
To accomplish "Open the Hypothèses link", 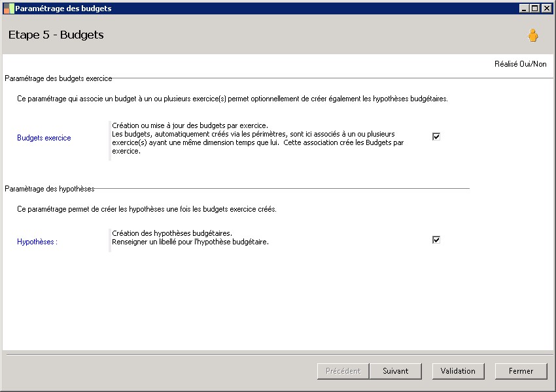I will [37, 242].
